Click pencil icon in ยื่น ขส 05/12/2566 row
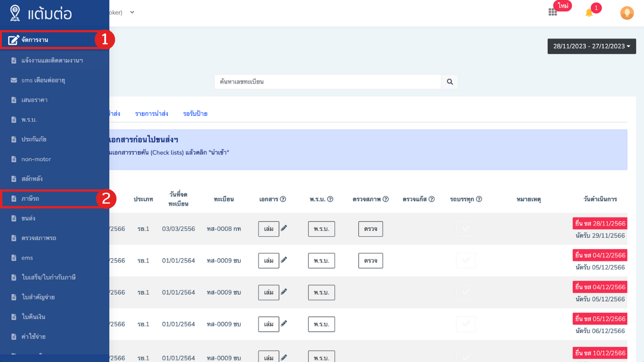Image resolution: width=644 pixels, height=362 pixels. (x=284, y=323)
